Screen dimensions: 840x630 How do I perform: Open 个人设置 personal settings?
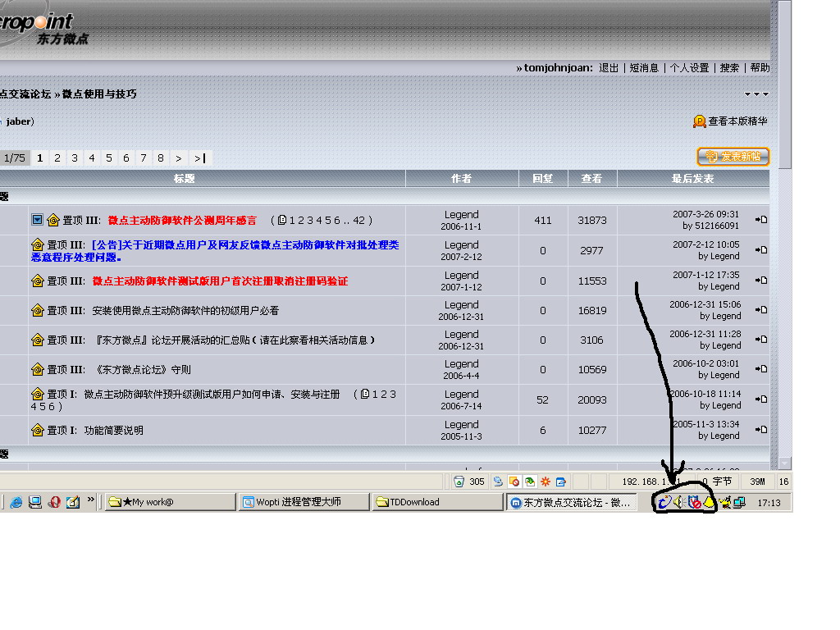coord(689,68)
